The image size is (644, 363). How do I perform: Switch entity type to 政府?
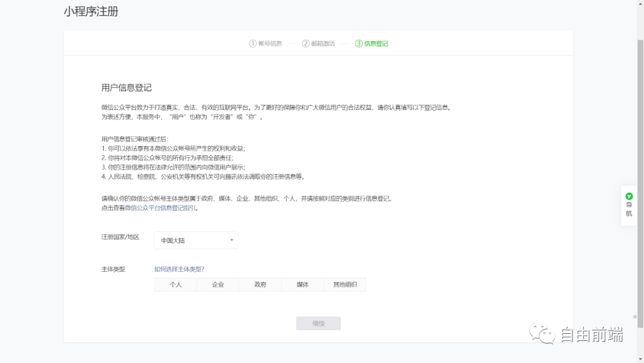260,284
